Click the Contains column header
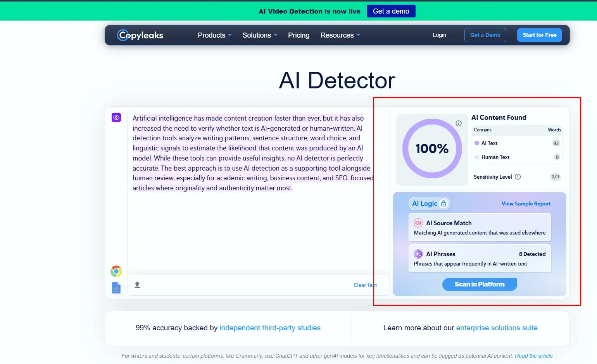Screen dimensions: 597x364 [483, 130]
